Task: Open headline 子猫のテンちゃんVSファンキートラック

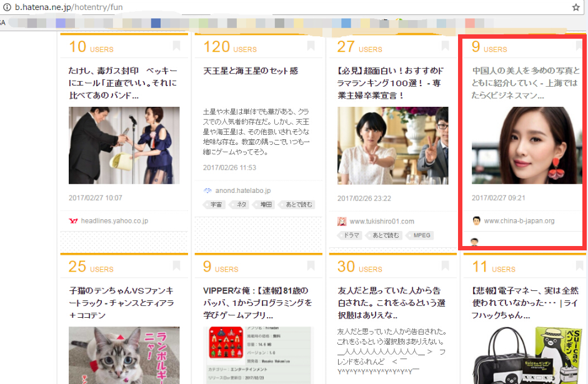Action: click(x=121, y=303)
